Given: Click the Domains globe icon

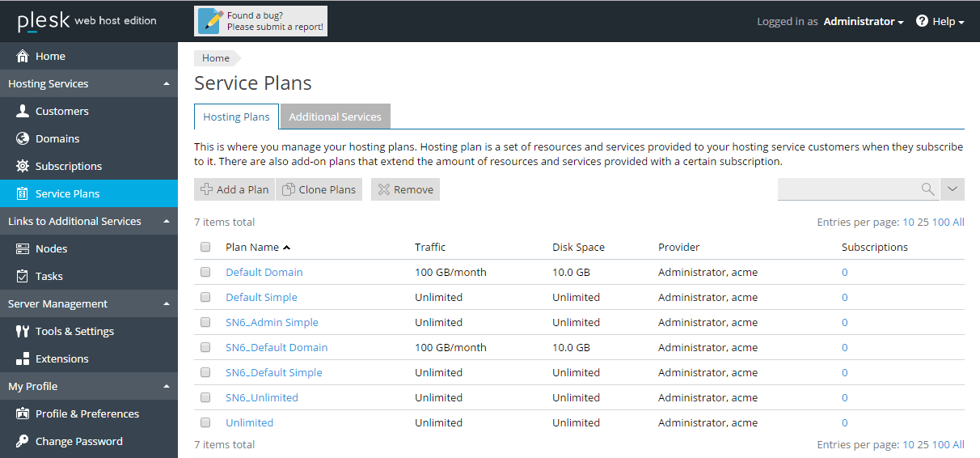Looking at the screenshot, I should tap(23, 138).
